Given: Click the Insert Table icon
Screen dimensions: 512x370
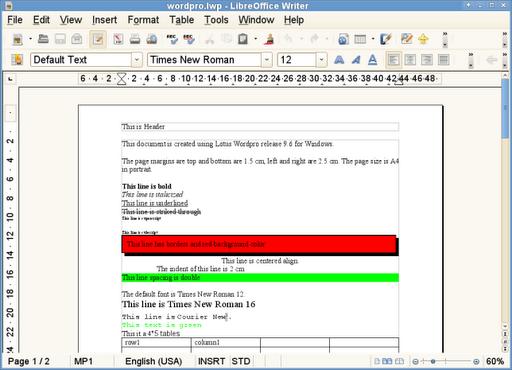Looking at the screenshot, I should pos(360,39).
